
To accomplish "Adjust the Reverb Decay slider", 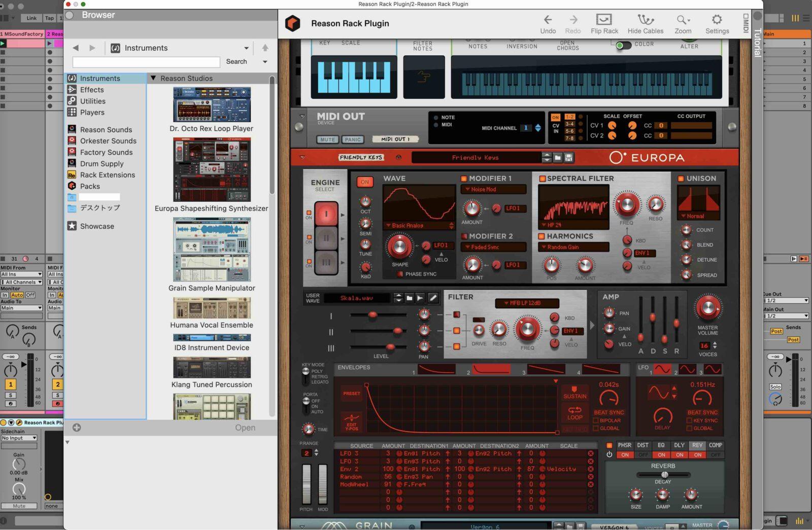I will pyautogui.click(x=663, y=475).
